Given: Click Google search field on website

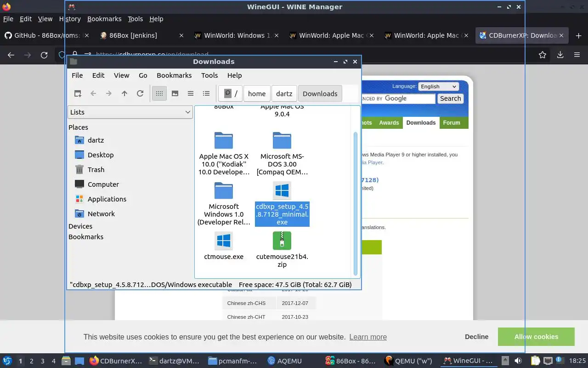Looking at the screenshot, I should click(x=398, y=98).
